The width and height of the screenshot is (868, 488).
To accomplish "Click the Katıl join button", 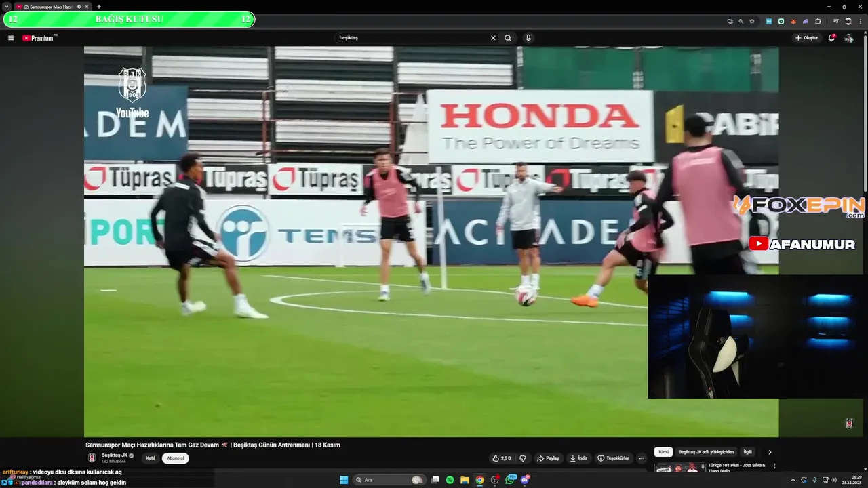I will [x=151, y=458].
